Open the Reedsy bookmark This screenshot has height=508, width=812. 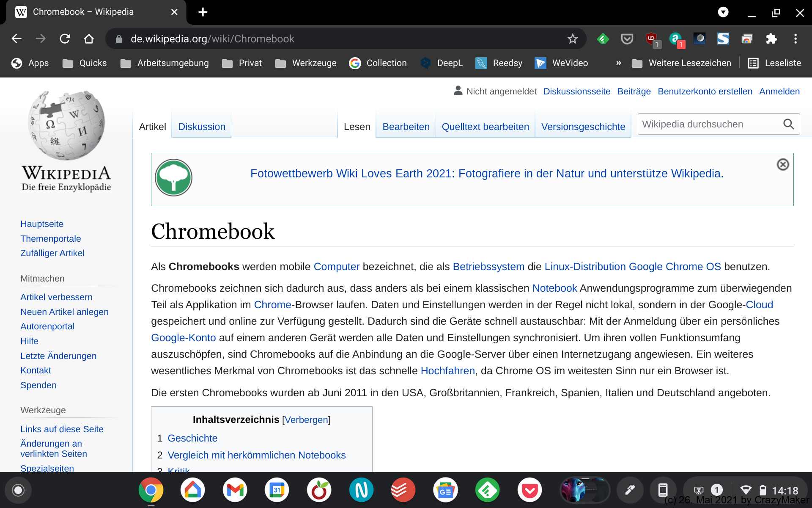tap(499, 63)
